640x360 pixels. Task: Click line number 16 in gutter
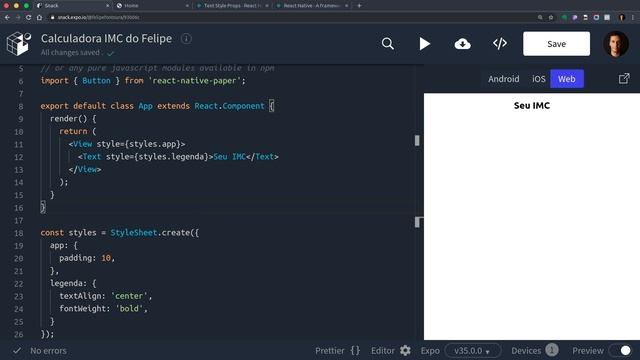tap(19, 208)
